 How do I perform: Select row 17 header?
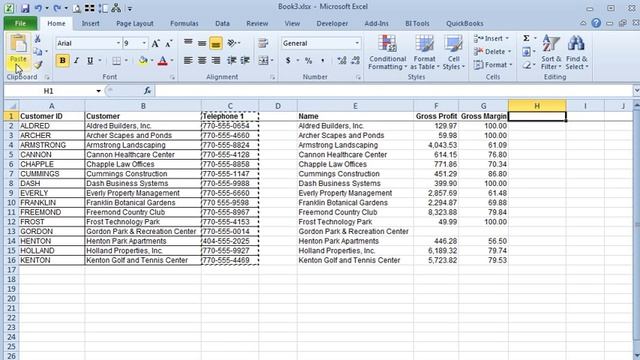tap(11, 270)
